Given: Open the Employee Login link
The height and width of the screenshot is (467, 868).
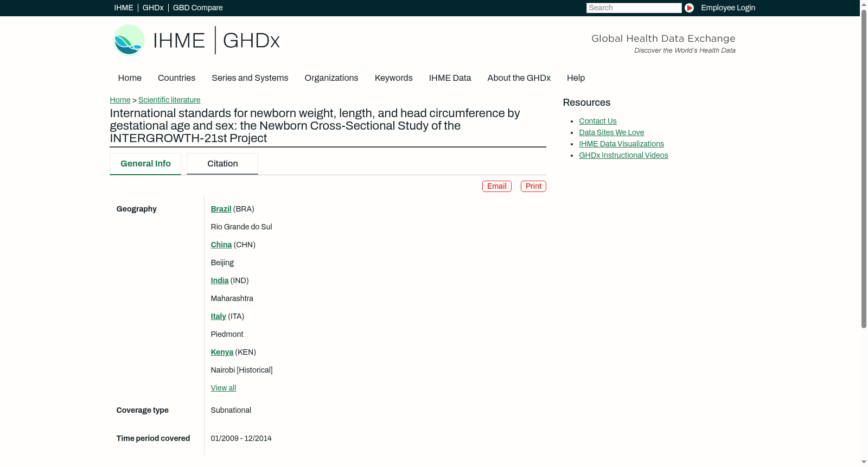Looking at the screenshot, I should [x=728, y=8].
